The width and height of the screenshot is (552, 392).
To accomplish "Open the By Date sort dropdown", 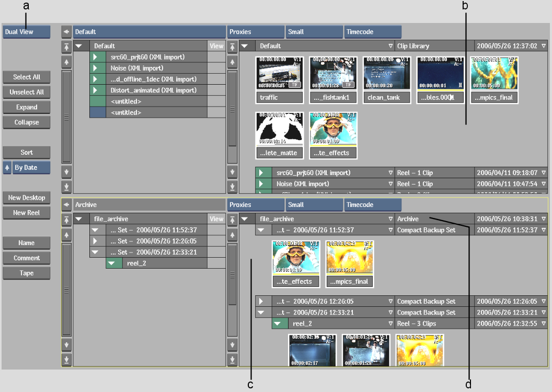I will 31,168.
